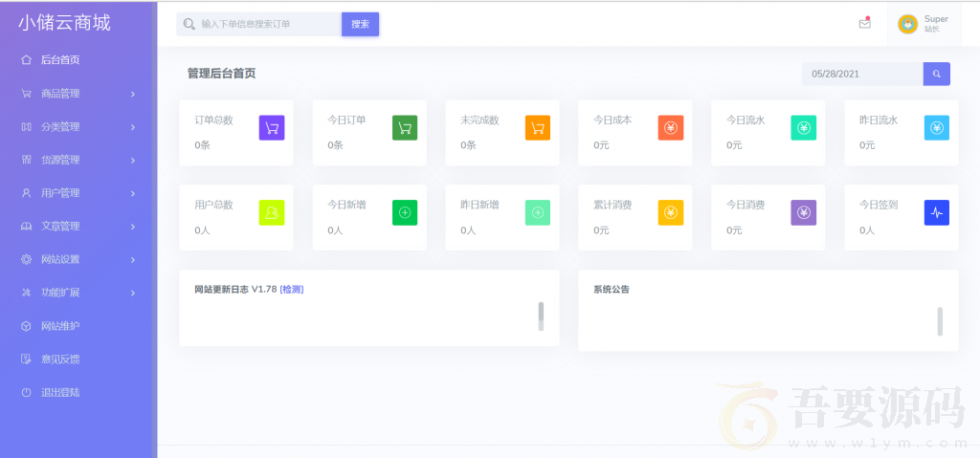
Task: Open the Super 站长 user profile menu
Action: click(924, 24)
